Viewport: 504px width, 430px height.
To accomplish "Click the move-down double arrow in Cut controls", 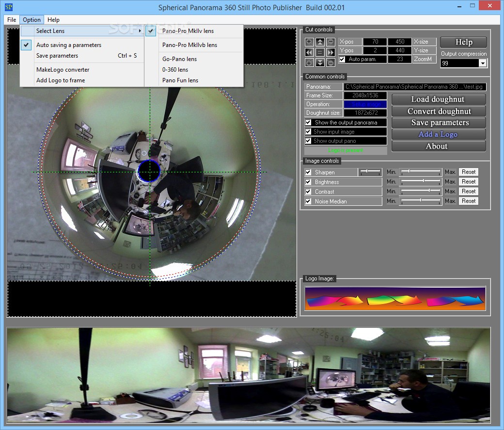I will tap(320, 63).
